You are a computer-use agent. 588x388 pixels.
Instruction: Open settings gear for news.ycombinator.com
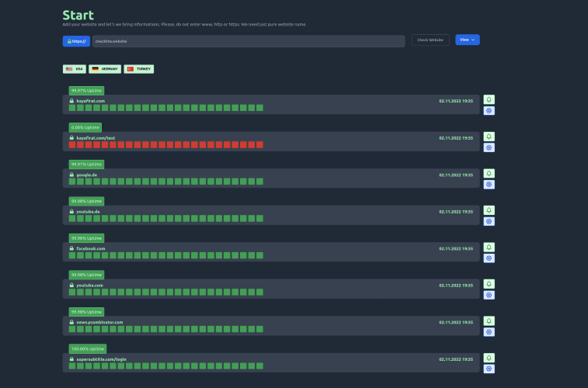click(489, 332)
